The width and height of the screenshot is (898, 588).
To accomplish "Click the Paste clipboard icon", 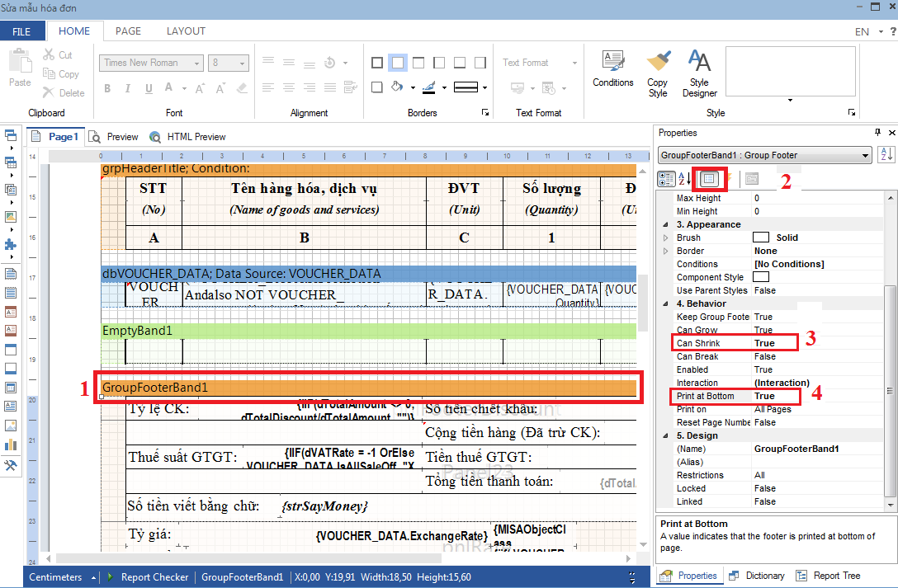I will [20, 61].
